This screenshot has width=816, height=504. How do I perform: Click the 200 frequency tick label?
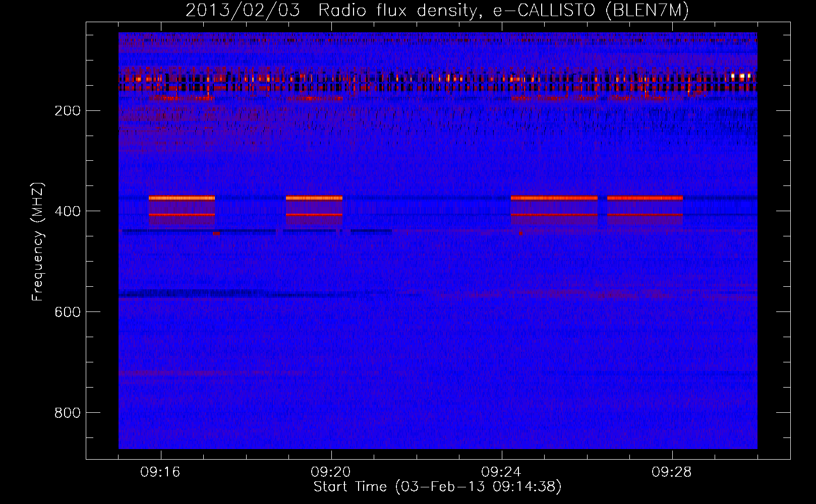tap(68, 111)
